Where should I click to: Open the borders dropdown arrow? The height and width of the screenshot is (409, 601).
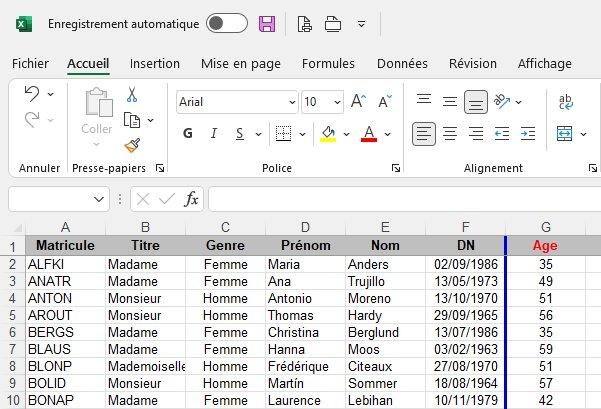[x=302, y=133]
